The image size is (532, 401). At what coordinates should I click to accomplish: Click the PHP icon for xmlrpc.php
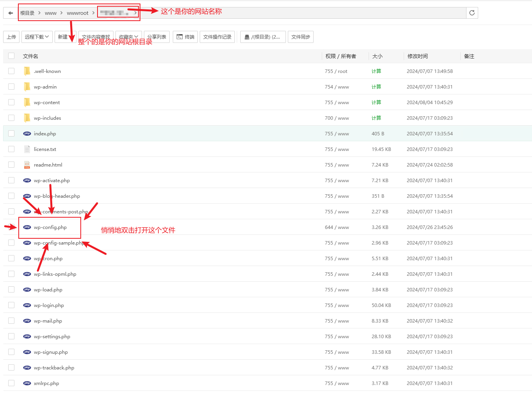pos(27,383)
